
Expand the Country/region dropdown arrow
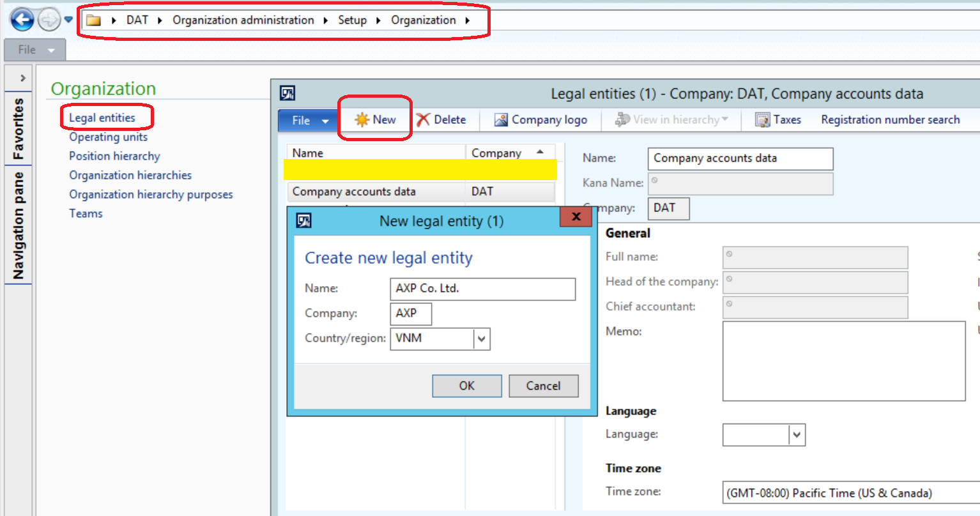click(x=482, y=339)
